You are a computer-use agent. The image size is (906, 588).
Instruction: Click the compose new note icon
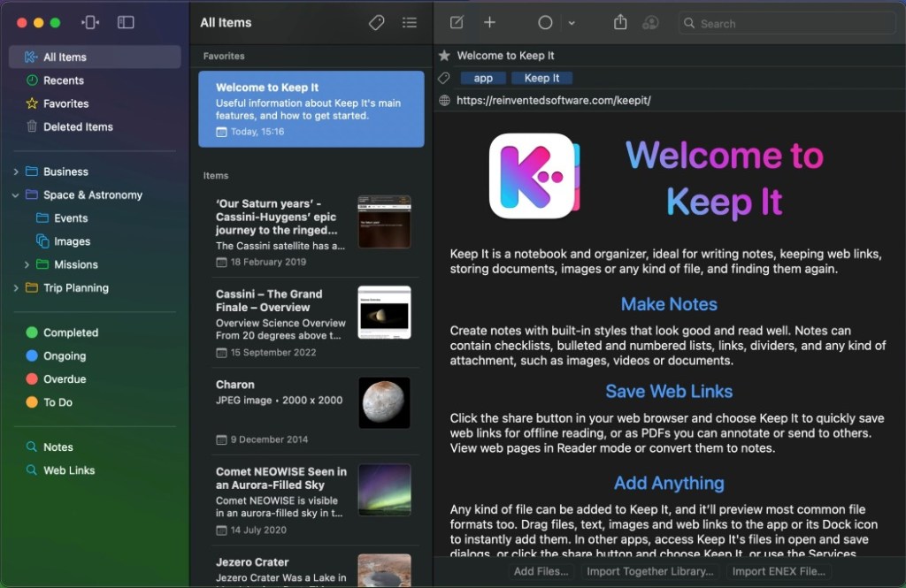(x=457, y=22)
